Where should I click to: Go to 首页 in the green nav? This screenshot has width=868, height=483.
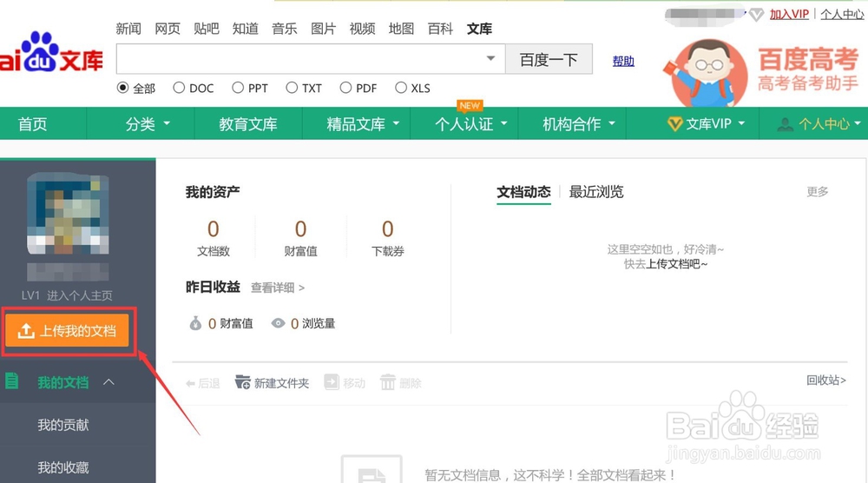coord(33,123)
